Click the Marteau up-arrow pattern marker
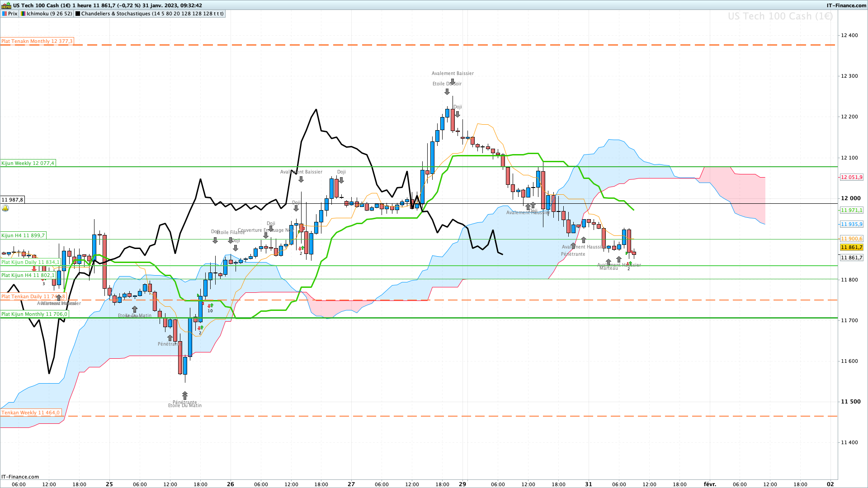The height and width of the screenshot is (488, 868). click(x=609, y=262)
